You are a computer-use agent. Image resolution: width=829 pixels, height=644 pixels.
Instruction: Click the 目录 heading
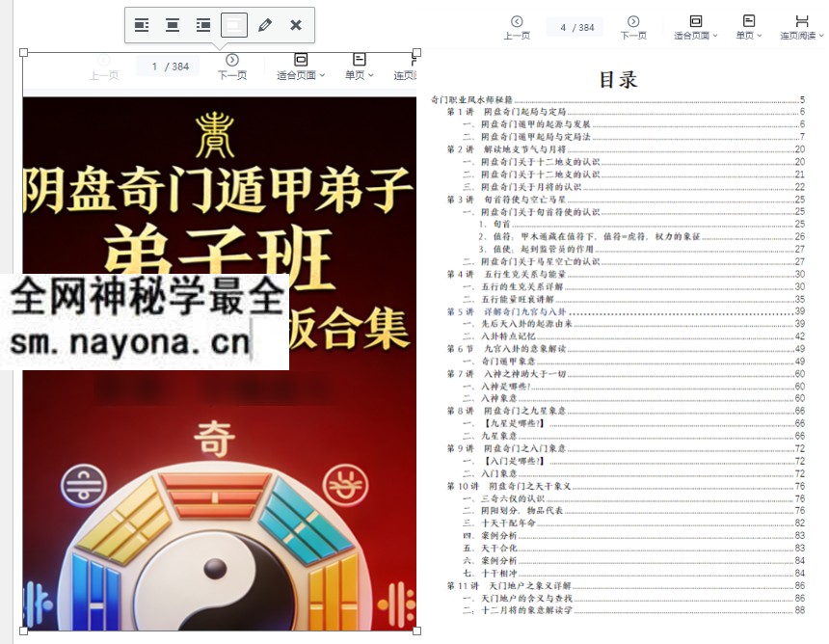point(618,80)
